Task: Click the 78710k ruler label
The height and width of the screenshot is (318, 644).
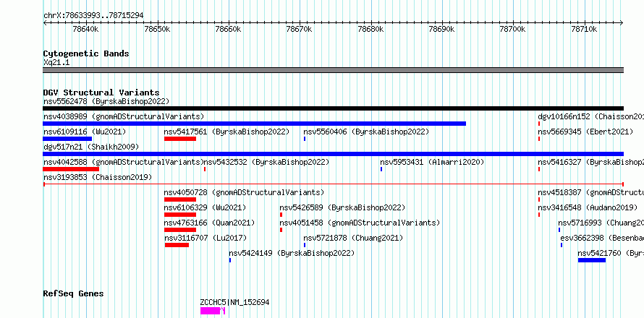Action: pyautogui.click(x=584, y=30)
